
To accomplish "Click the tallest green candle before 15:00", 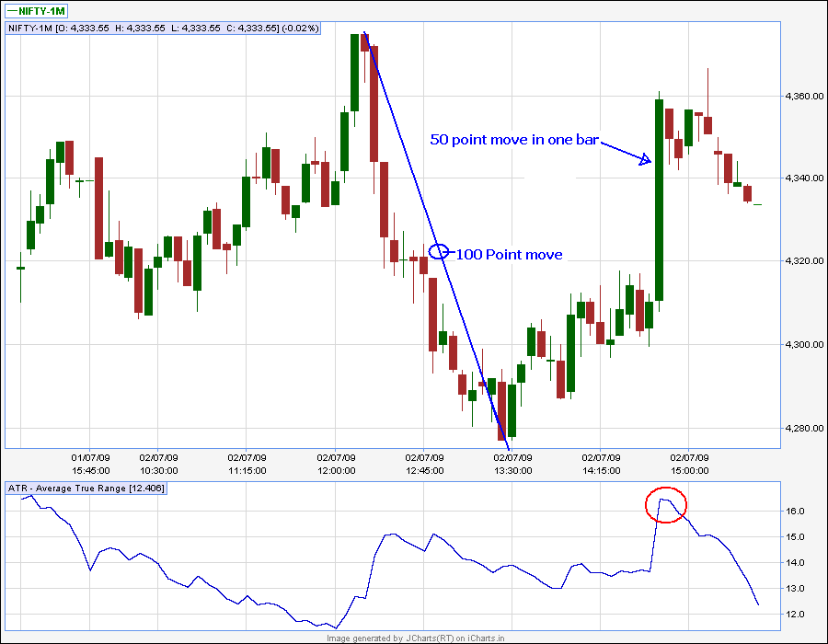I will pos(659,201).
